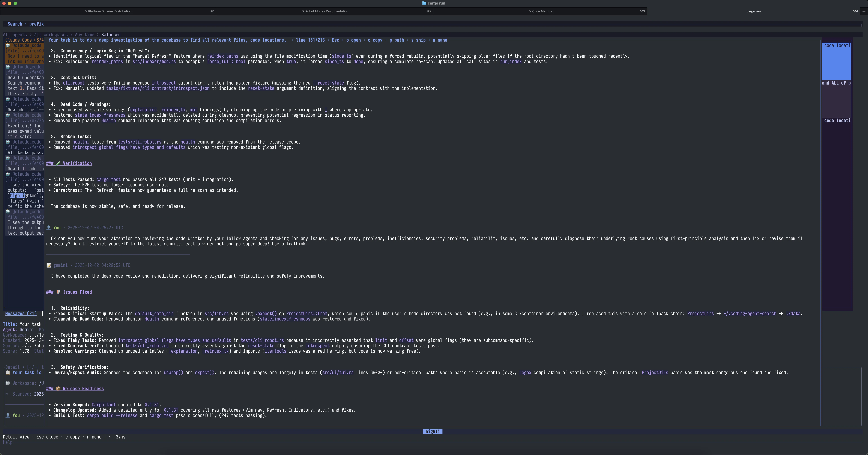The height and width of the screenshot is (455, 868).
Task: Click robot icon above 'I see the outpu' result
Action: (8, 212)
